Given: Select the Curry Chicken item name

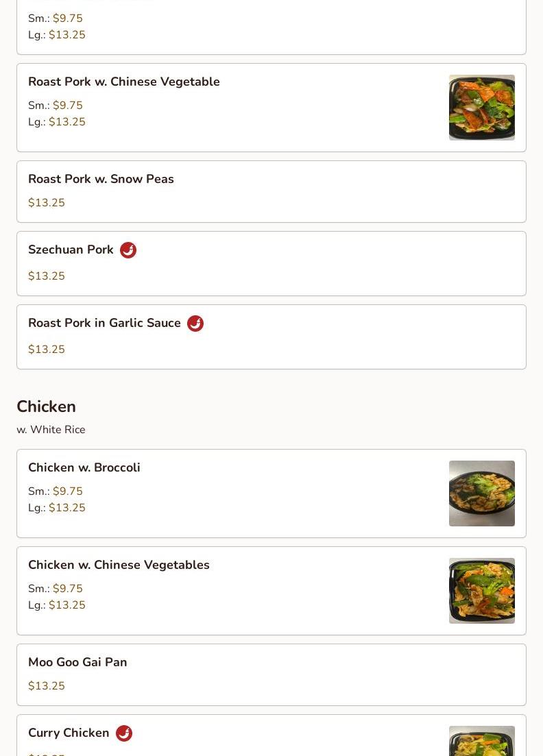Looking at the screenshot, I should coord(69,733).
